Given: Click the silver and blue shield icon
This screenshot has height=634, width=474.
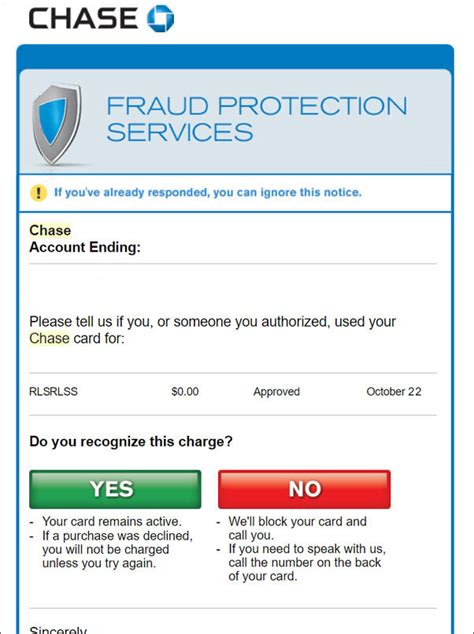Looking at the screenshot, I should pos(57,124).
